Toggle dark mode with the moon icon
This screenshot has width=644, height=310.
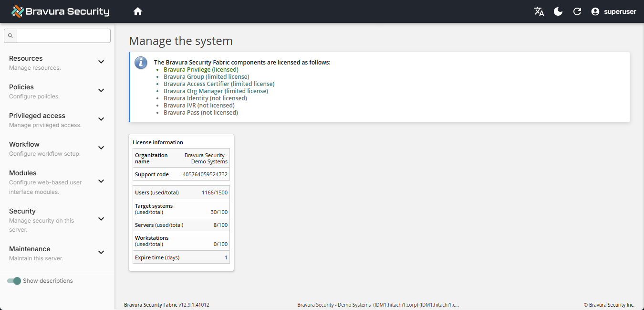(558, 11)
